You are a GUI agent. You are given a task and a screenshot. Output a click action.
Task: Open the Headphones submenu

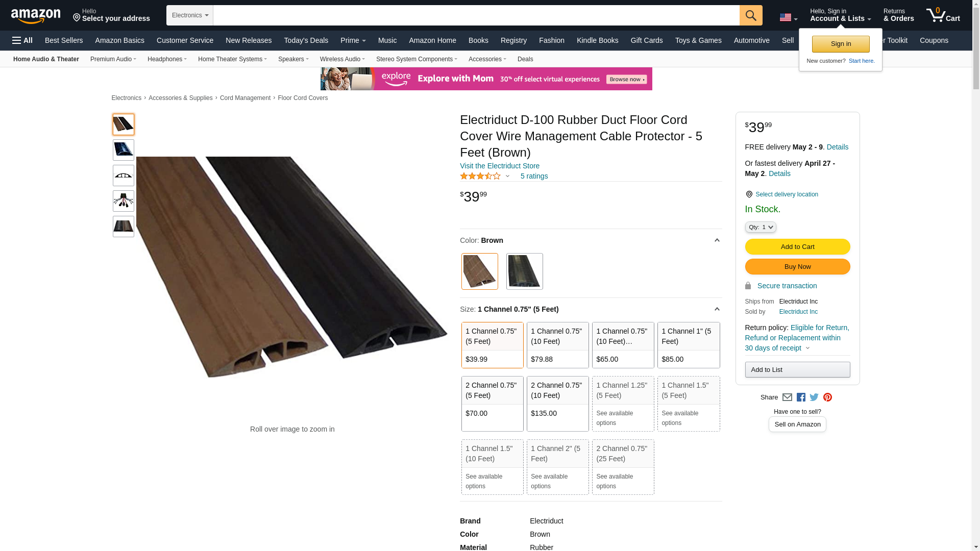coord(167,59)
